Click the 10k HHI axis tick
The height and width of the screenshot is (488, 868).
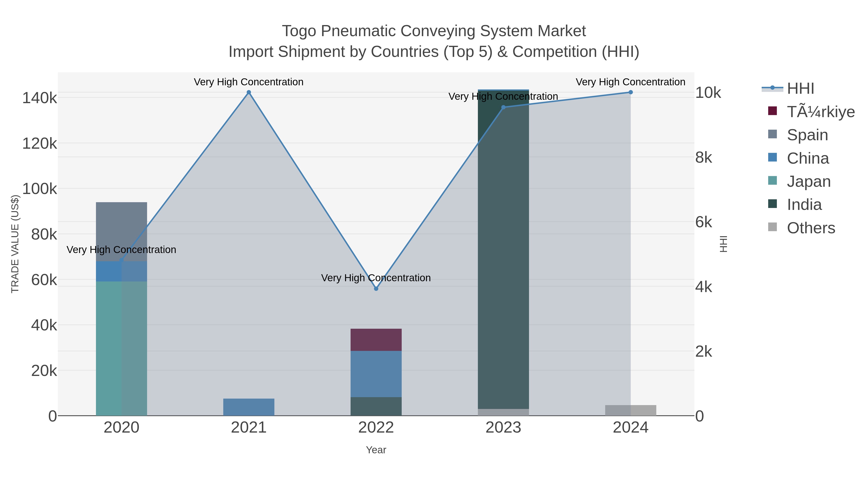[708, 93]
